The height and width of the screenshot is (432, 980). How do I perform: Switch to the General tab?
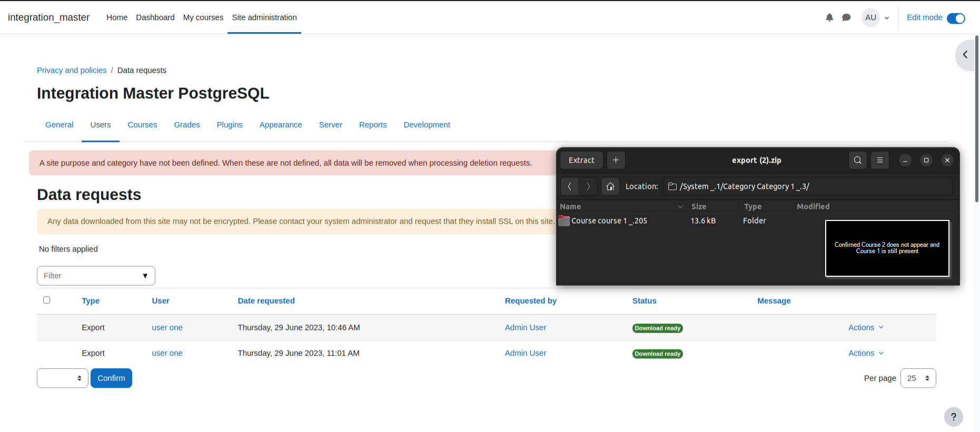tap(59, 125)
